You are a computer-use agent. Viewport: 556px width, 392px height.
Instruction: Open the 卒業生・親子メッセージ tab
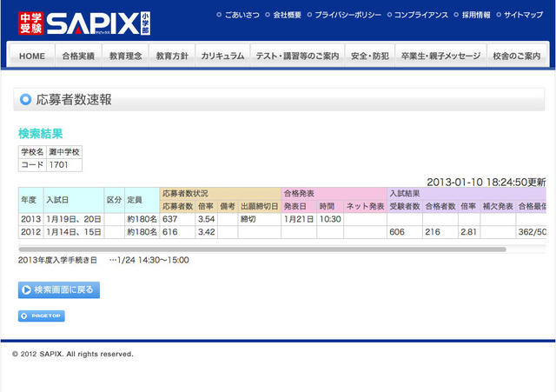440,56
